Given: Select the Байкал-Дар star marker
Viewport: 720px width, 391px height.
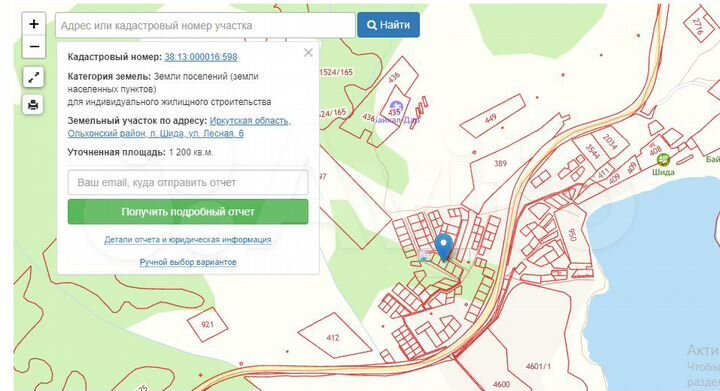Looking at the screenshot, I should pos(395,108).
